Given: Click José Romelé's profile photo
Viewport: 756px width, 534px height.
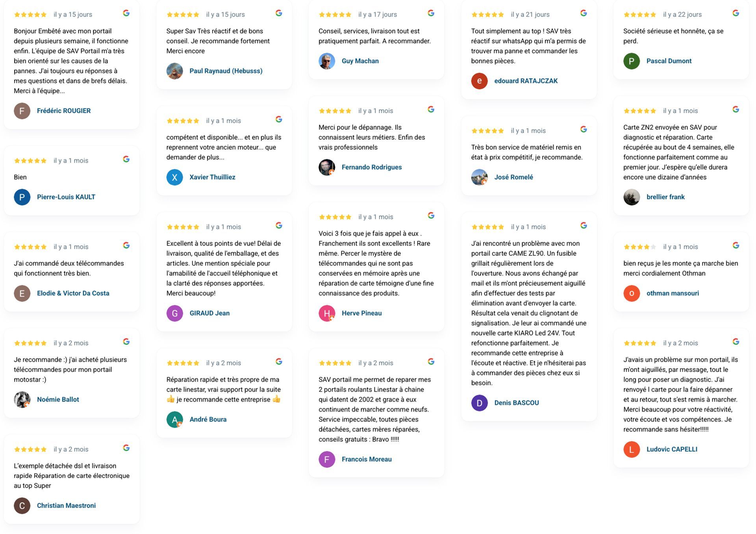Looking at the screenshot, I should [479, 177].
